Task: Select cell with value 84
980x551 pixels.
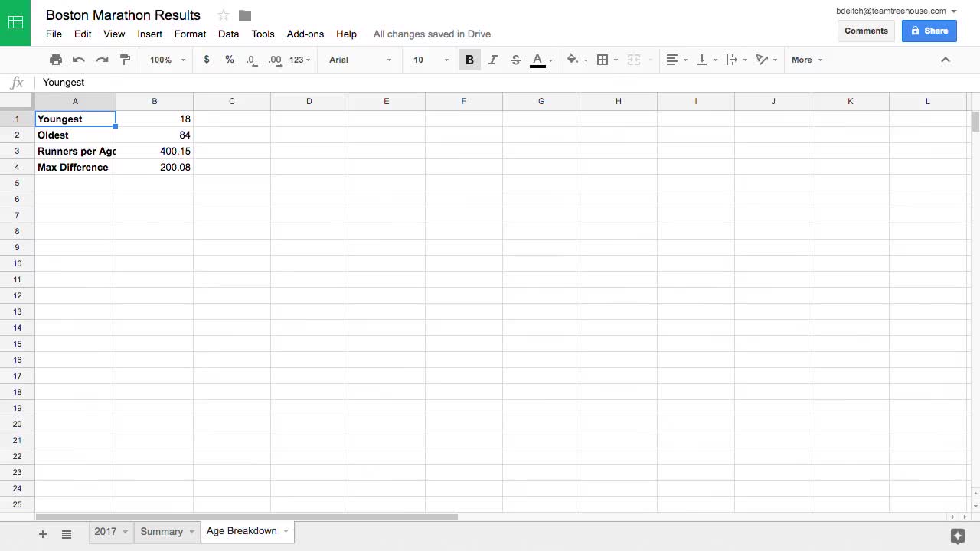Action: point(155,135)
